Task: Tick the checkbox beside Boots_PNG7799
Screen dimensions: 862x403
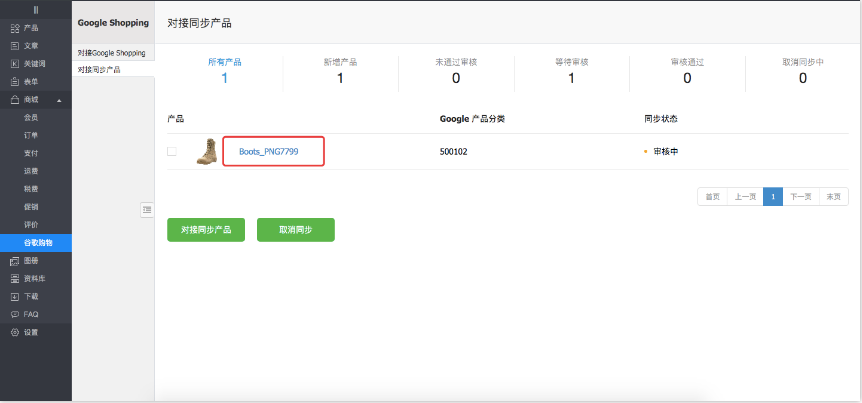Action: point(172,152)
